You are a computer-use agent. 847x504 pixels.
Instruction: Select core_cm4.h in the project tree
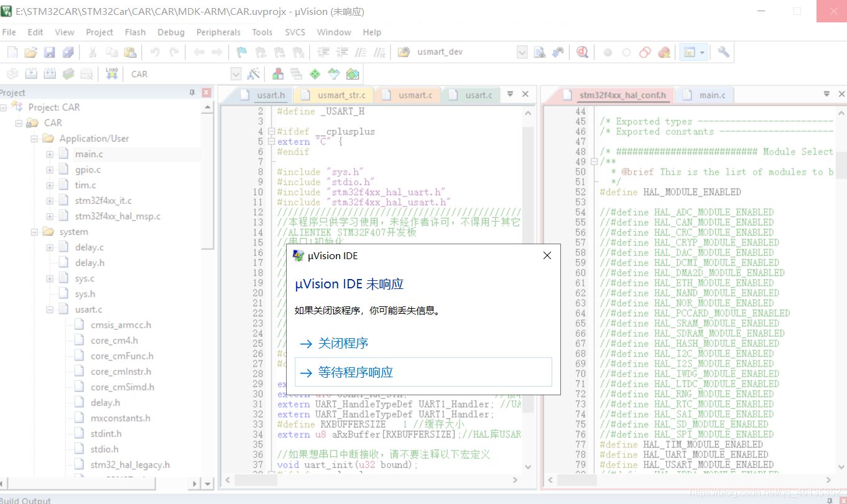pos(114,341)
